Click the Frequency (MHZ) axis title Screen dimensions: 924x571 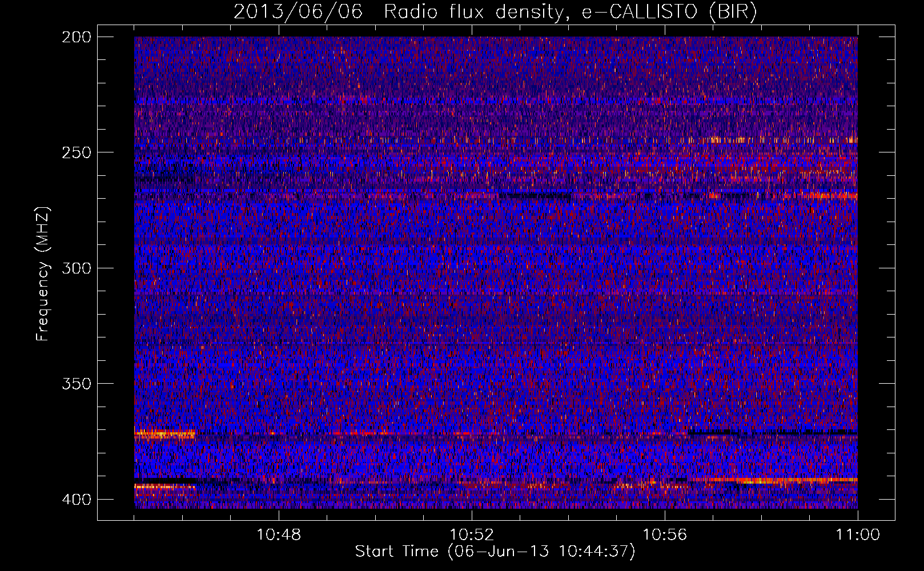click(x=43, y=274)
